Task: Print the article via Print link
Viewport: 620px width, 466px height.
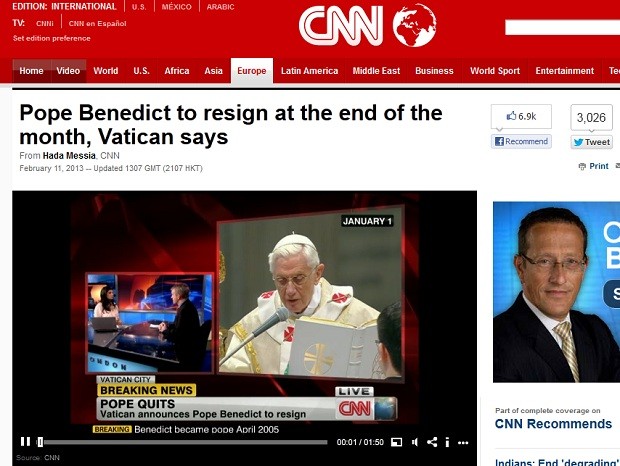Action: tap(594, 166)
